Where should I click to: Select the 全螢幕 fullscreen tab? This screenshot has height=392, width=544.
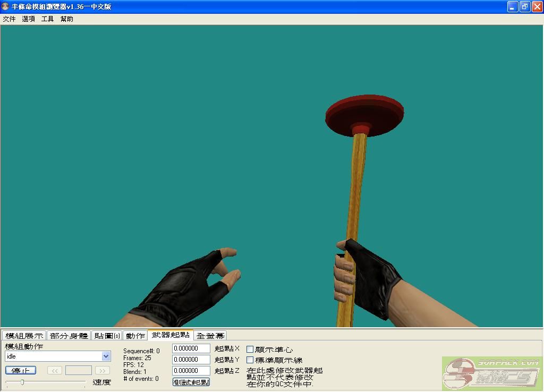[210, 336]
